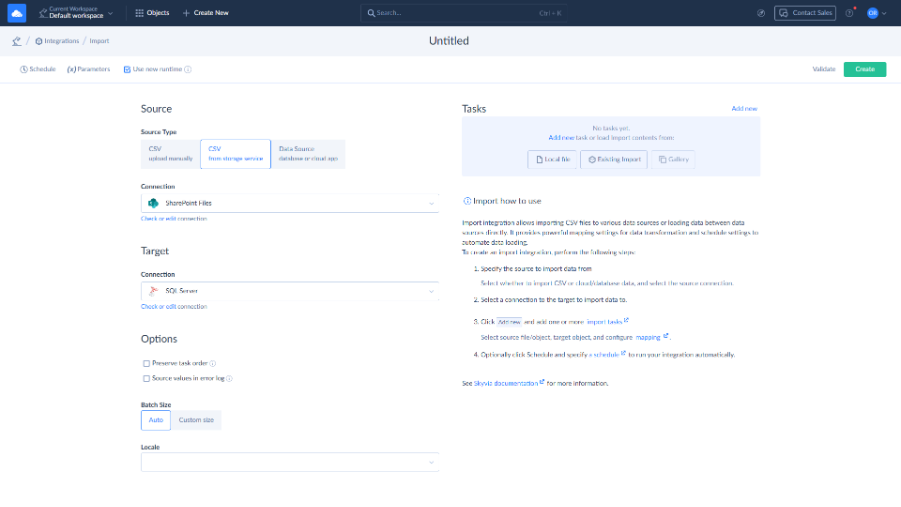Screen dimensions: 901x507
Task: Load tasks from Existing Import
Action: click(614, 159)
